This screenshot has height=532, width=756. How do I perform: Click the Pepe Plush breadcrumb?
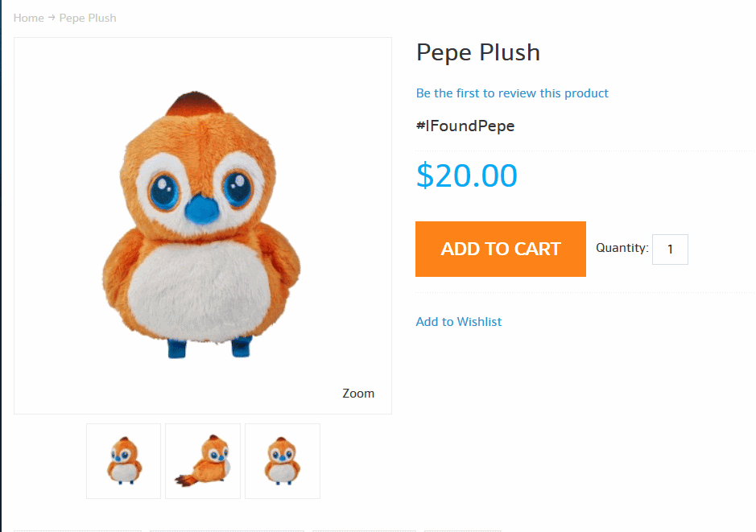tap(88, 18)
